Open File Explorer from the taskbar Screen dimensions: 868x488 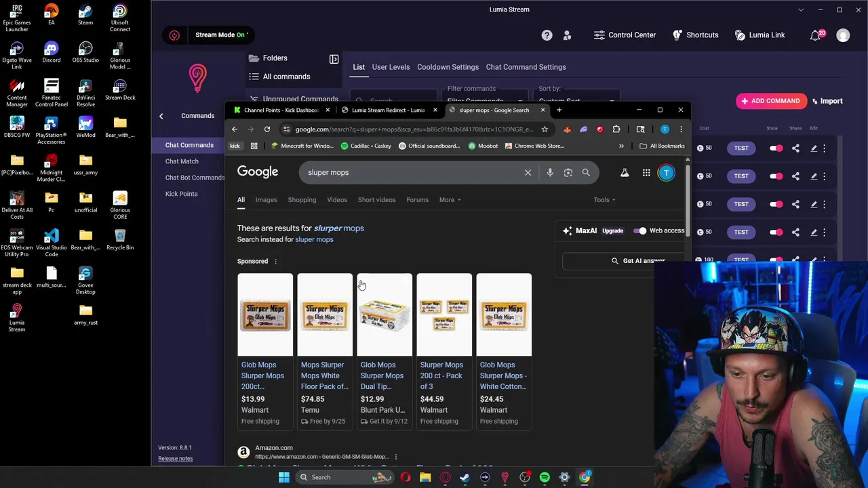[x=425, y=477]
